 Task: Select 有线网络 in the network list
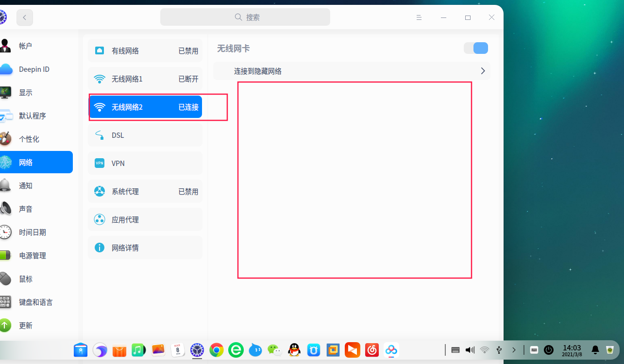pos(145,50)
